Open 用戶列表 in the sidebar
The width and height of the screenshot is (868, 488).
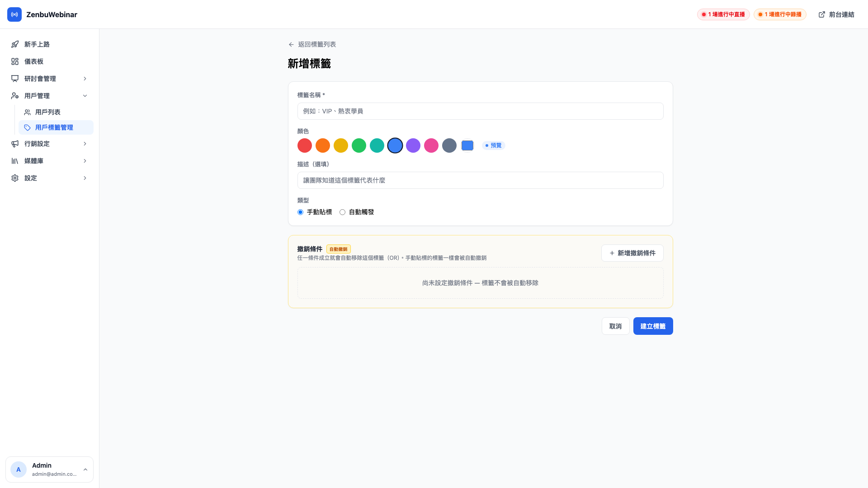(x=56, y=112)
